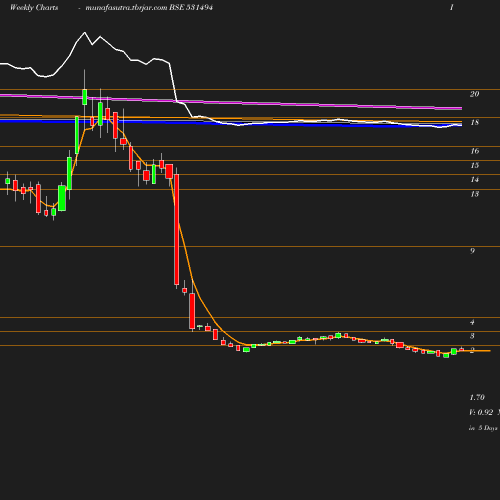Click the price axis label 20
Viewport: 500px width, 500px height.
point(474,94)
